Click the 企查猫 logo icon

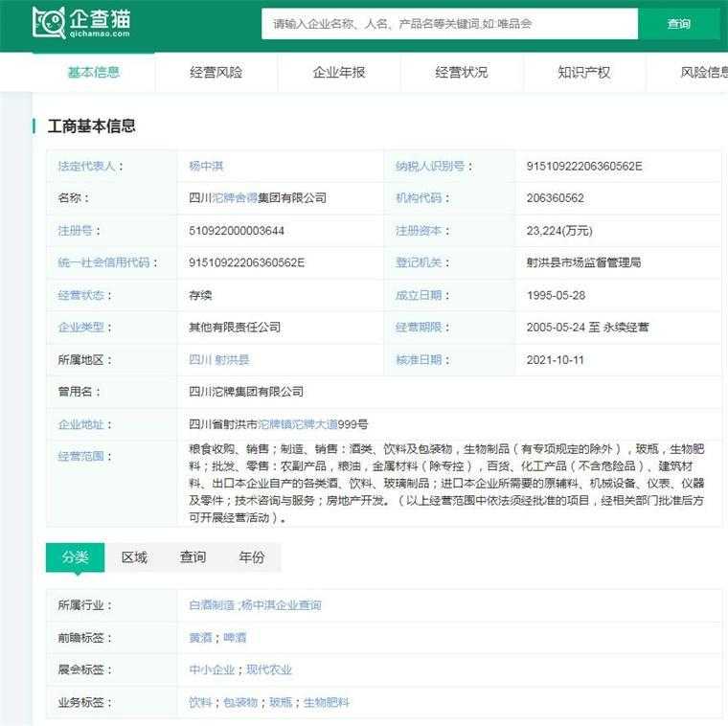point(48,23)
